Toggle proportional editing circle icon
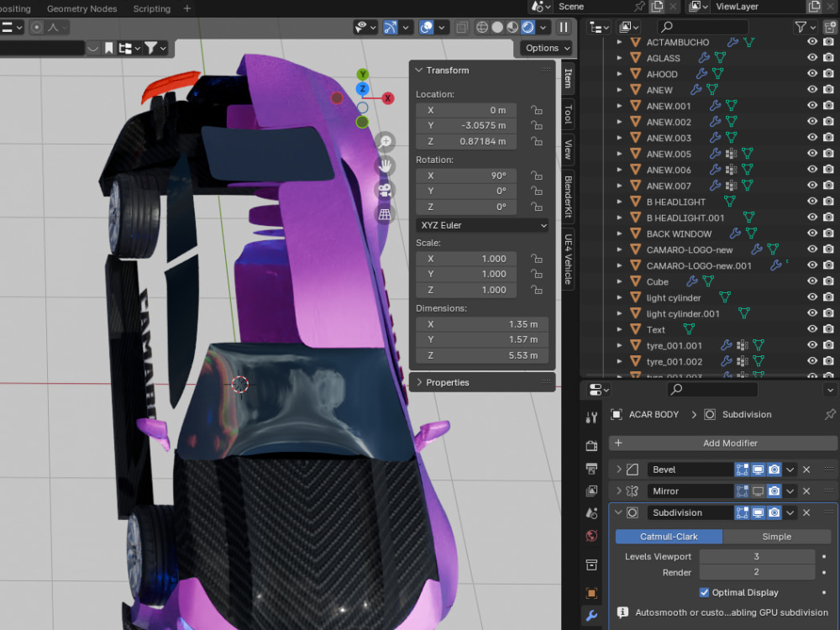The height and width of the screenshot is (630, 840). click(x=36, y=28)
